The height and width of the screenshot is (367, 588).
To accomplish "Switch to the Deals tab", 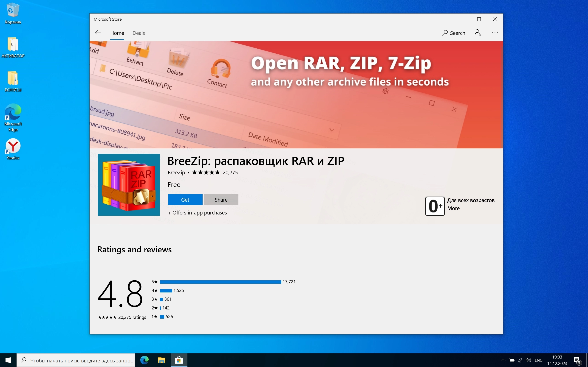I will [139, 33].
